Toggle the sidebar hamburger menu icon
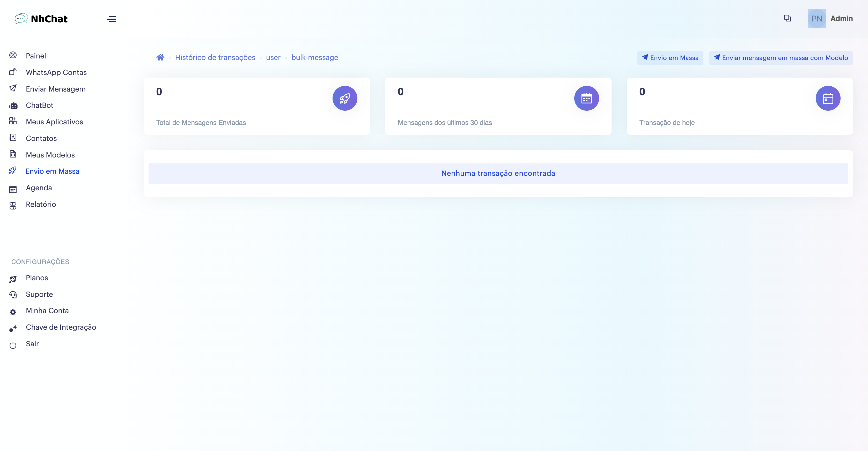The width and height of the screenshot is (868, 451). [111, 19]
